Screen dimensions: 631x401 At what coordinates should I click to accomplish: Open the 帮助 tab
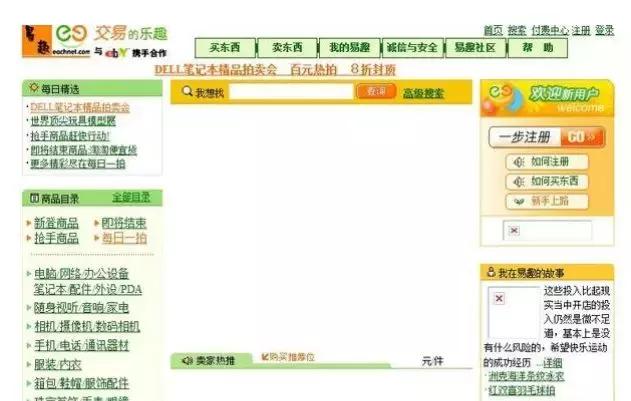coord(538,48)
